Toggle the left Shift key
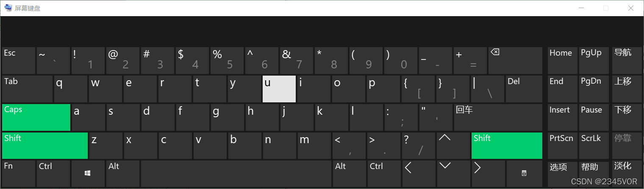 (45, 146)
